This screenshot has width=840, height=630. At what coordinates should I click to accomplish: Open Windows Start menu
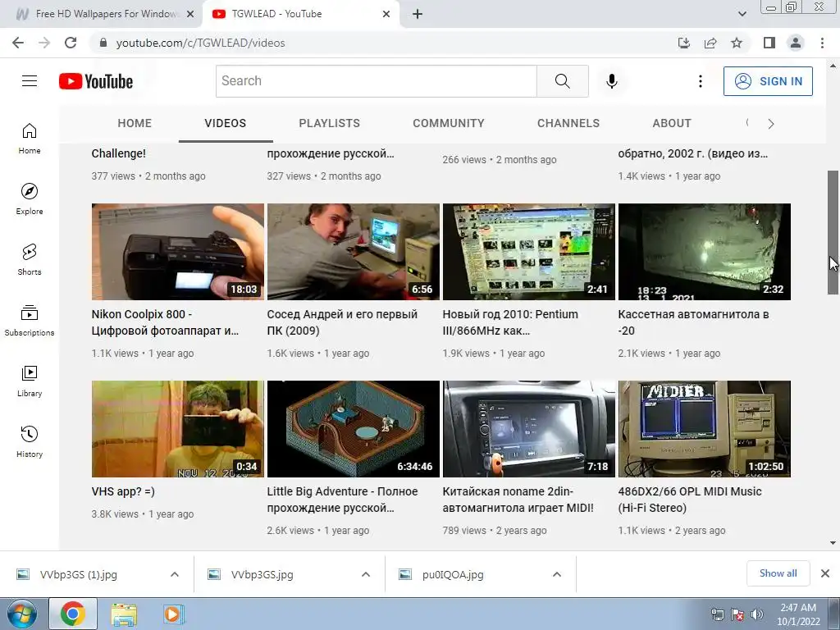pos(22,614)
